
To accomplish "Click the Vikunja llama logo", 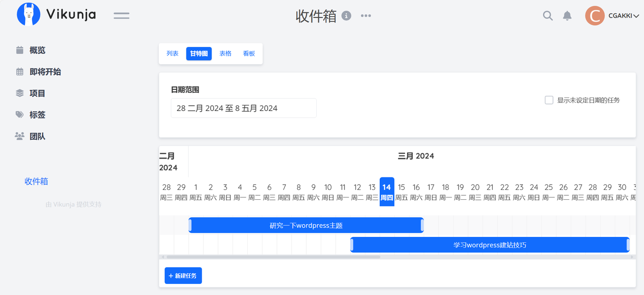I will point(29,14).
